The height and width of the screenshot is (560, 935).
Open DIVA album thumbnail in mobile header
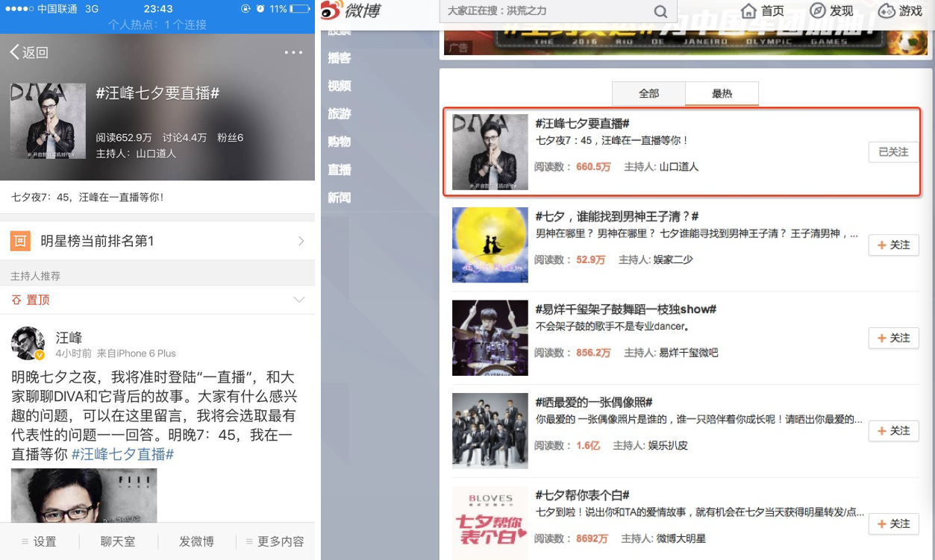(x=48, y=121)
